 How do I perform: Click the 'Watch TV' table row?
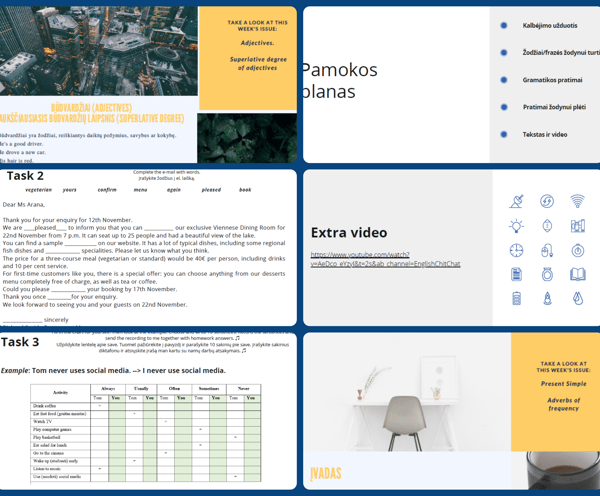146,422
